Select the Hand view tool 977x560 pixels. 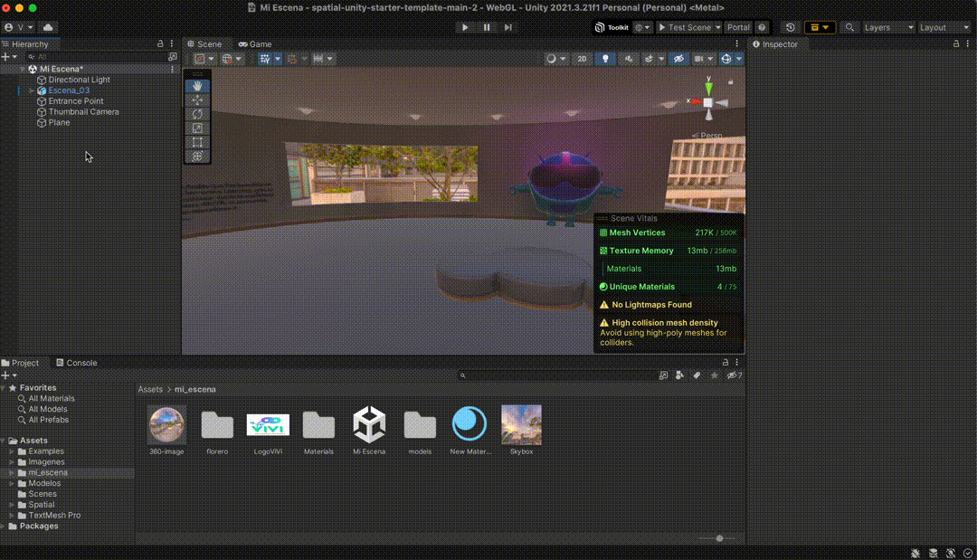click(197, 86)
